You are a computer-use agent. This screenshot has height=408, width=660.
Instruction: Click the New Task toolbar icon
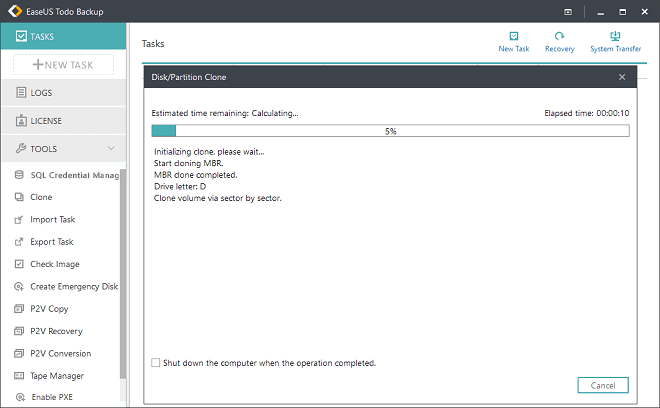pos(513,40)
